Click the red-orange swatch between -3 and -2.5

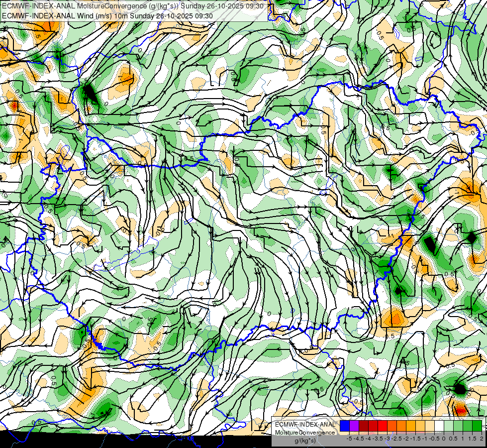[392, 426]
